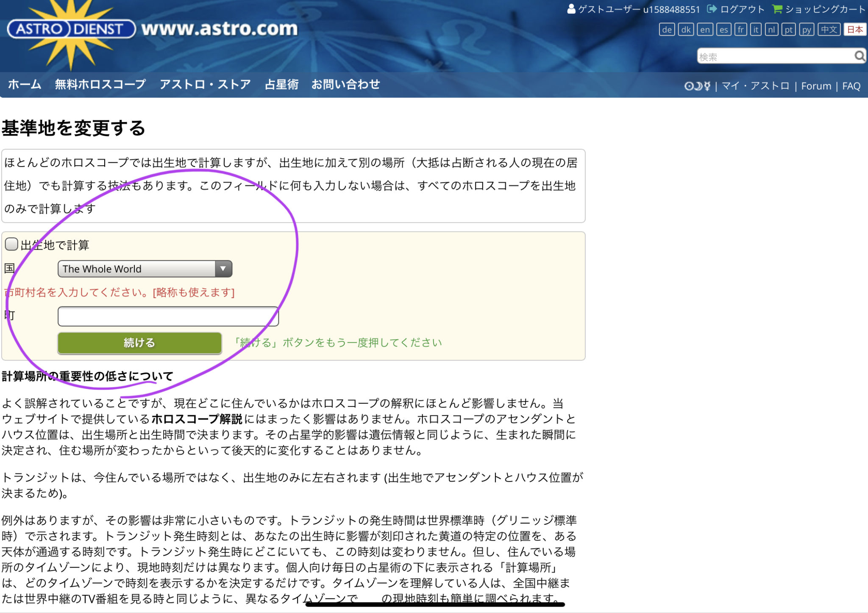868x613 pixels.
Task: Go to マイ・アストロ
Action: pos(756,86)
